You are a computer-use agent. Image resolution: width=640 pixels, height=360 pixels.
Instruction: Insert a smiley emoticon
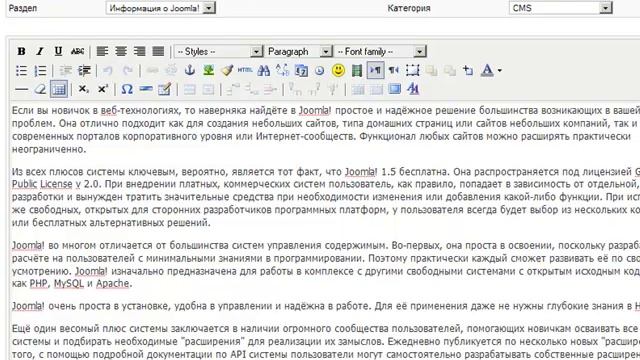(x=338, y=71)
